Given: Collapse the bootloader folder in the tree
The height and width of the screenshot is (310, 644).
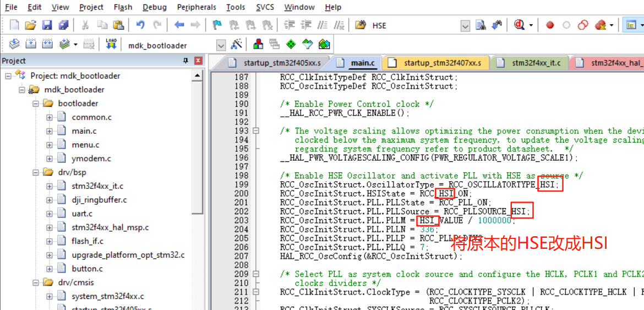Looking at the screenshot, I should tap(36, 104).
